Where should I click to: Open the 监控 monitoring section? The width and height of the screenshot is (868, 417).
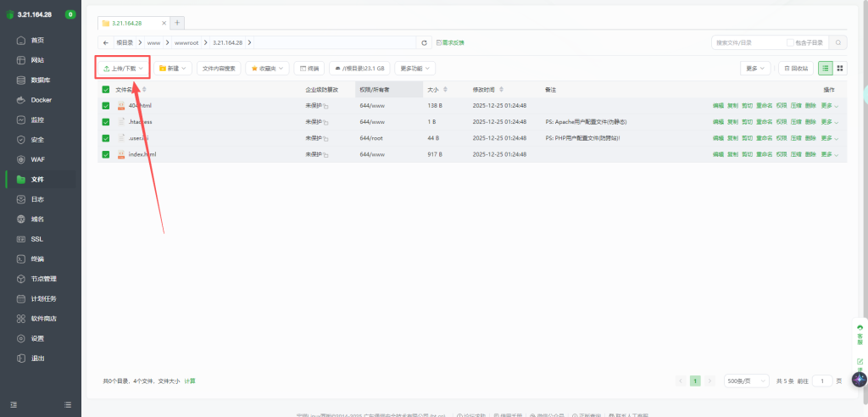[x=37, y=120]
